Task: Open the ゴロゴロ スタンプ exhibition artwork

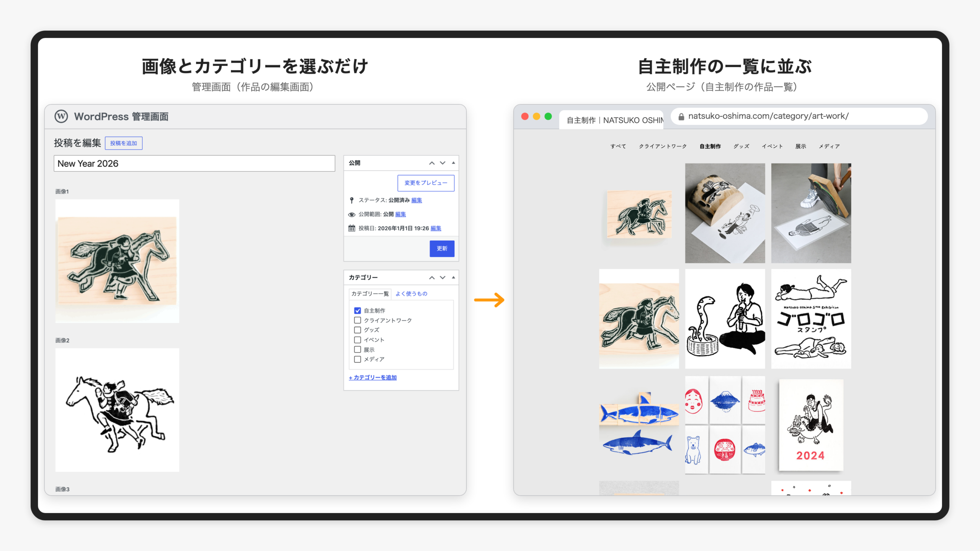Action: [811, 319]
